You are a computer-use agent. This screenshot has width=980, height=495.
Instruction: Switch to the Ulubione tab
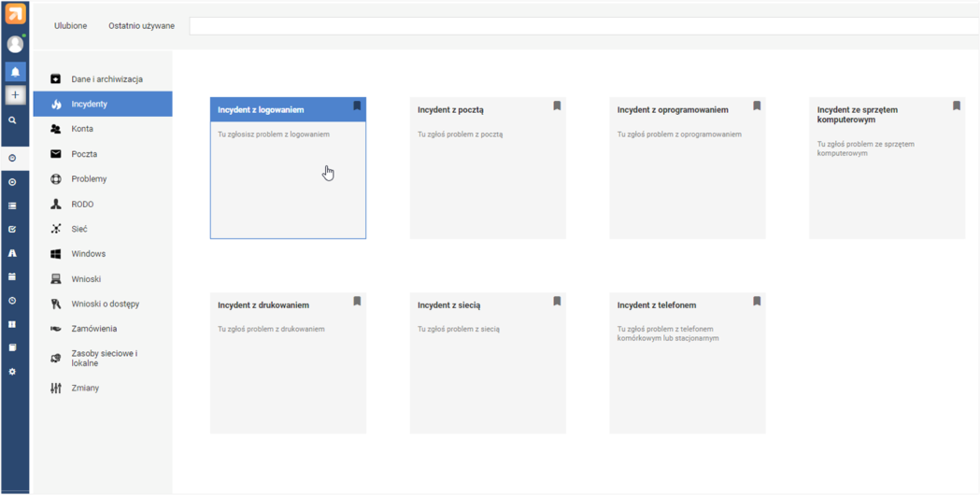71,25
